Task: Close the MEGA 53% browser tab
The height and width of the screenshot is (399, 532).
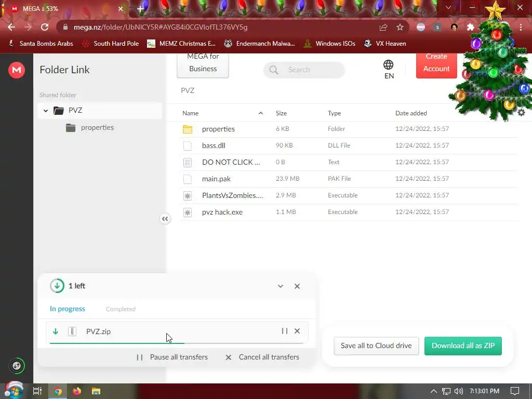Action: point(121,9)
